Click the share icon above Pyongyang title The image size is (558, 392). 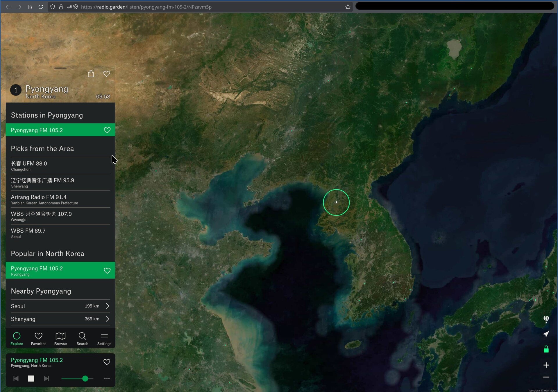(91, 74)
